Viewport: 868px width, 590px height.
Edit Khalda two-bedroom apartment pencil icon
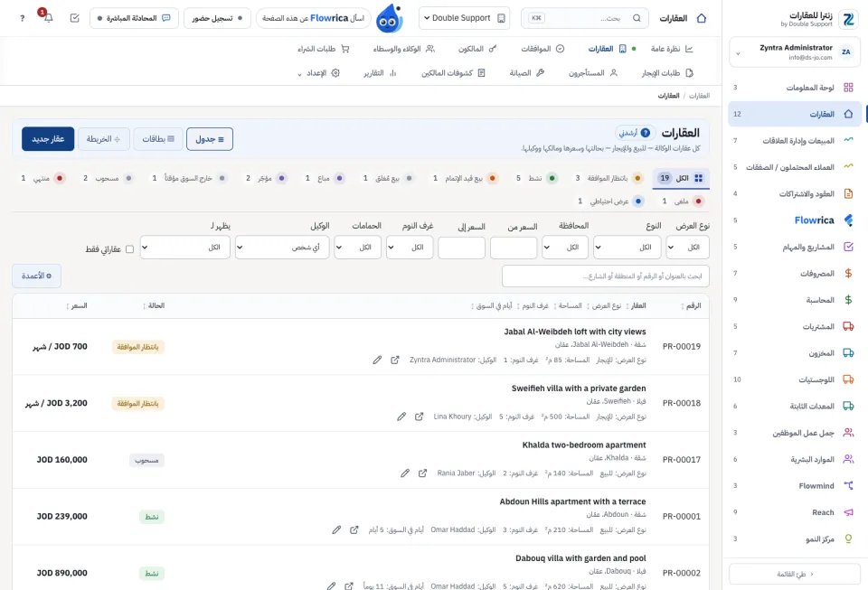pyautogui.click(x=405, y=473)
